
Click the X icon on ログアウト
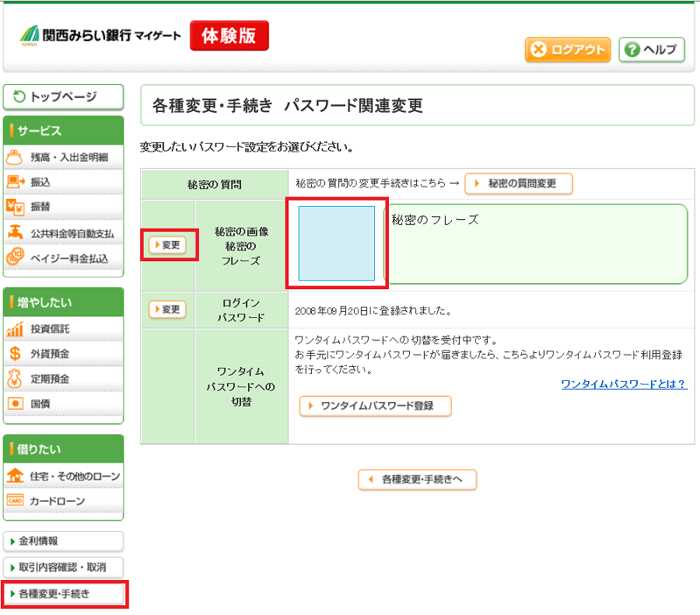tap(538, 49)
